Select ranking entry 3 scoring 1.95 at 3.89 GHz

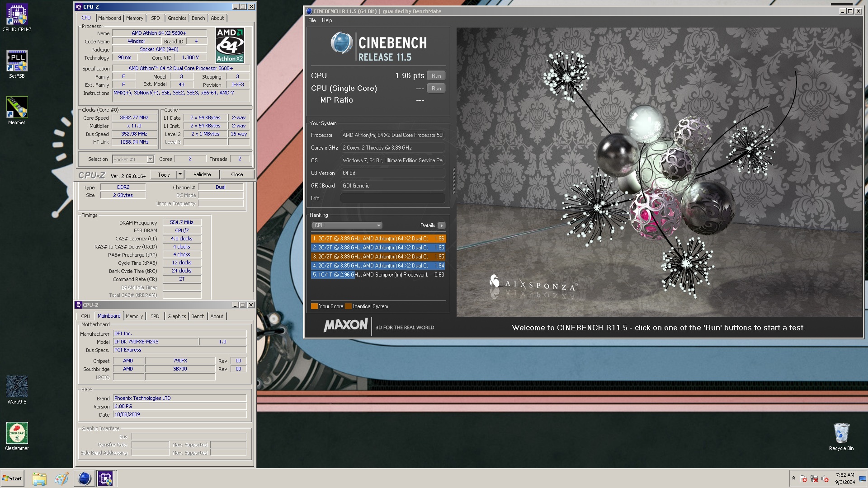point(378,257)
